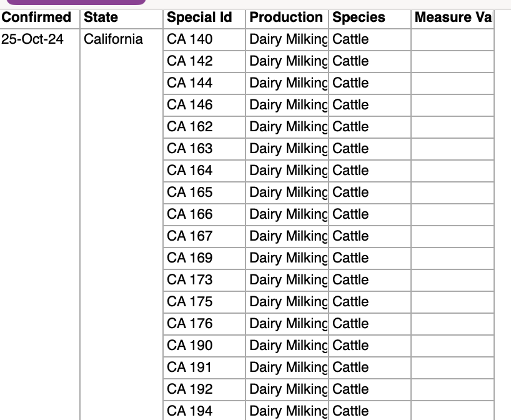The height and width of the screenshot is (420, 511).
Task: Click the Measure Va column header
Action: tap(453, 17)
